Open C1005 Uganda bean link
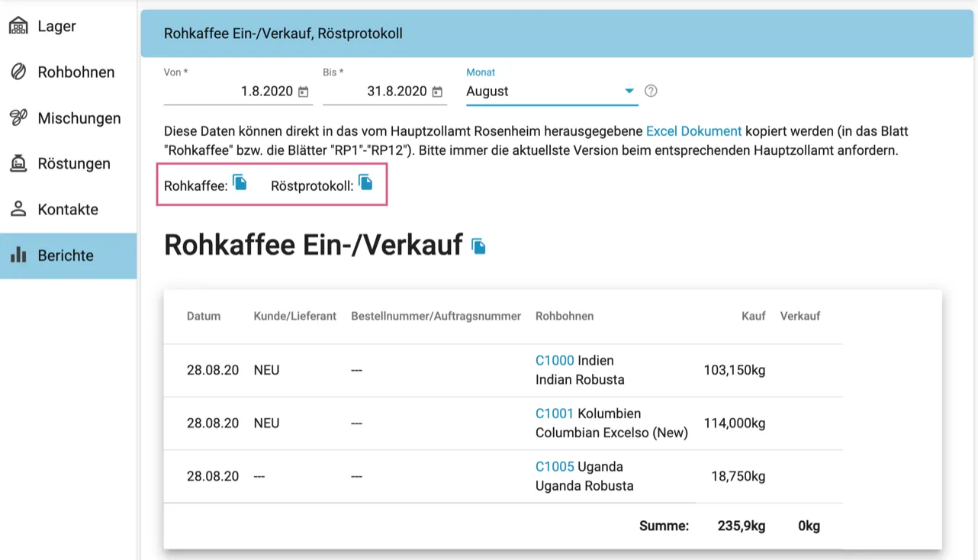The width and height of the screenshot is (978, 560). pyautogui.click(x=555, y=467)
